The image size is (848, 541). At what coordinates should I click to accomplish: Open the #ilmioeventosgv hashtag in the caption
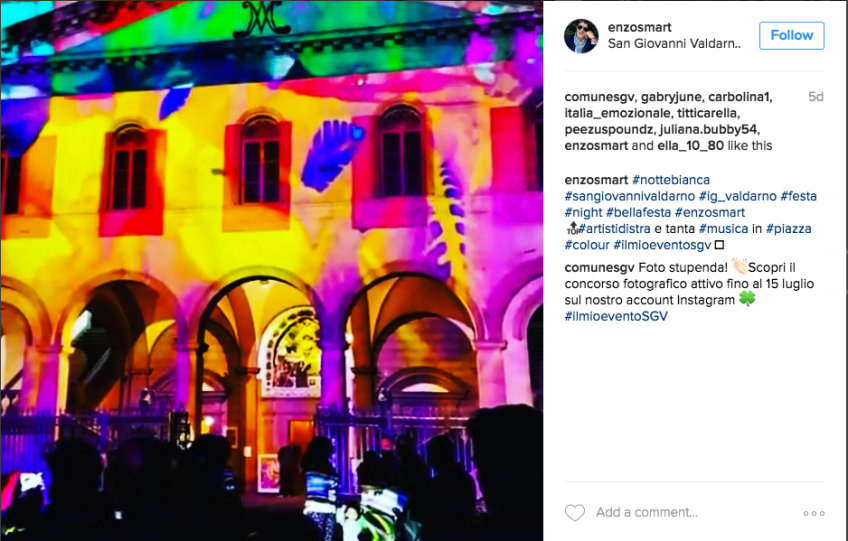[662, 245]
